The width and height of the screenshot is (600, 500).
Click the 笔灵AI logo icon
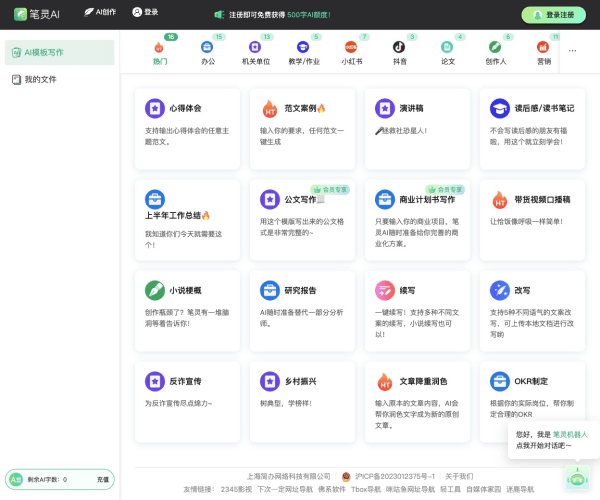[x=20, y=14]
